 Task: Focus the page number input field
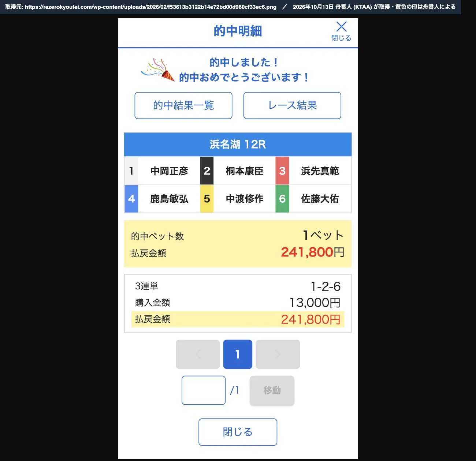click(x=204, y=390)
